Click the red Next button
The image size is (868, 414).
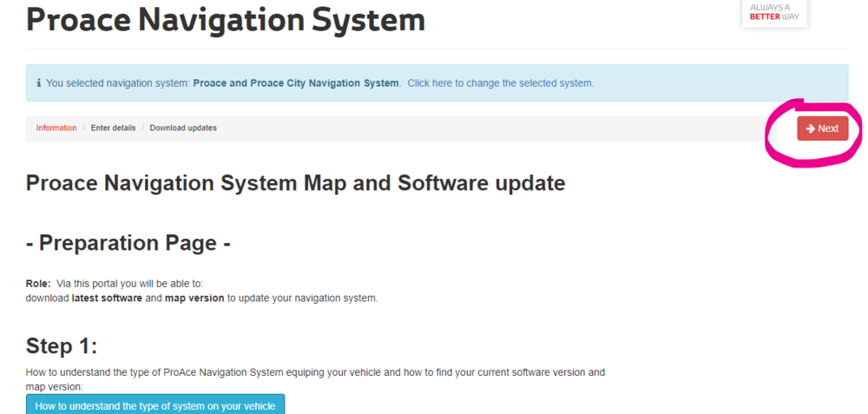[x=823, y=128]
